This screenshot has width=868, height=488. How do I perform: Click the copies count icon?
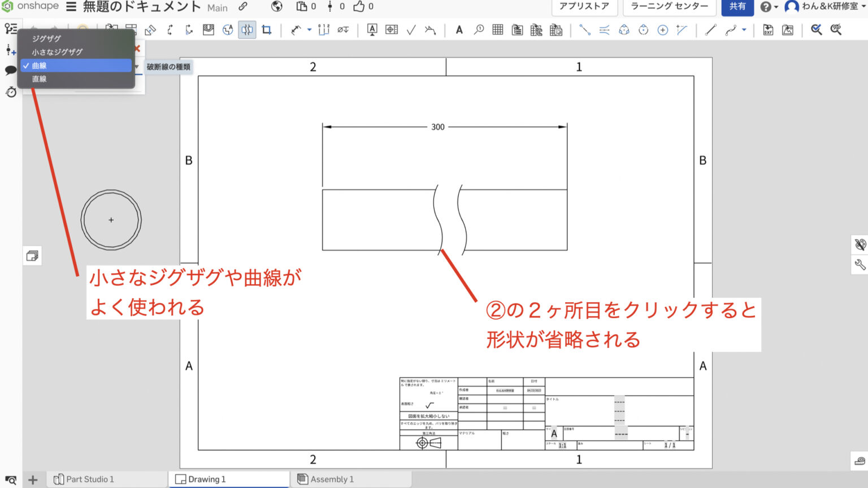pos(302,7)
